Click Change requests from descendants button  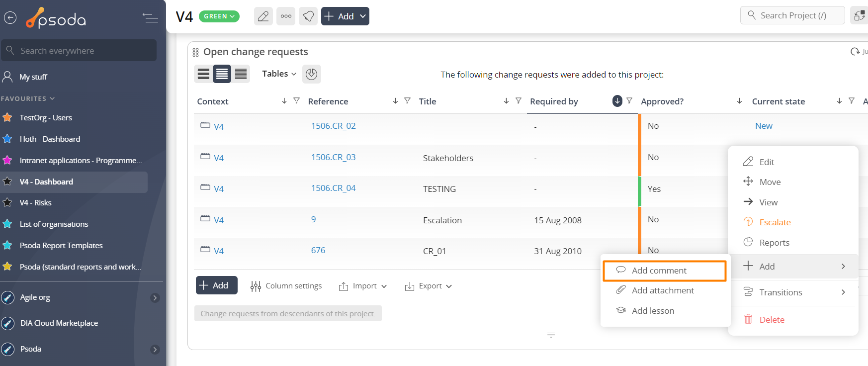(x=288, y=314)
